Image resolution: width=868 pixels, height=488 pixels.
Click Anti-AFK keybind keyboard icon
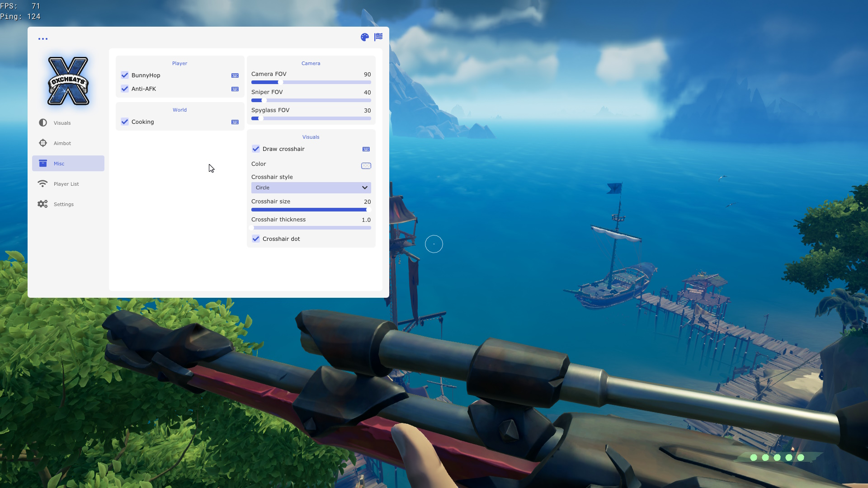235,89
